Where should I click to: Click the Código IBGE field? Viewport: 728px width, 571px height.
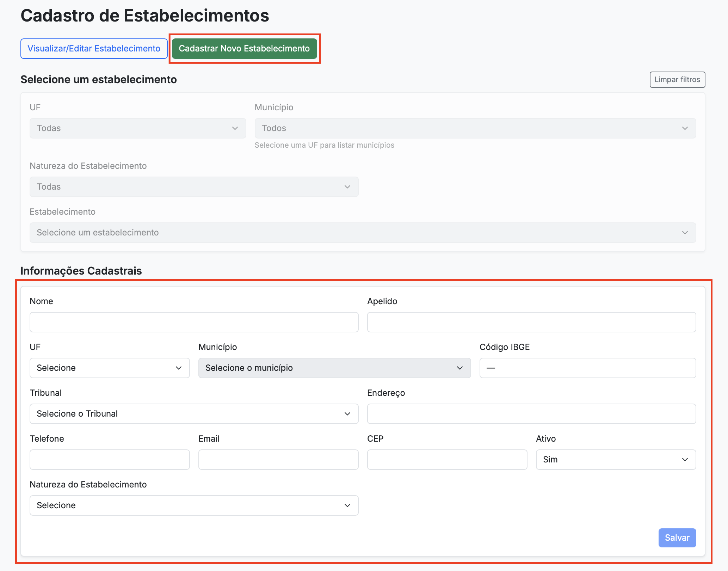click(x=588, y=368)
